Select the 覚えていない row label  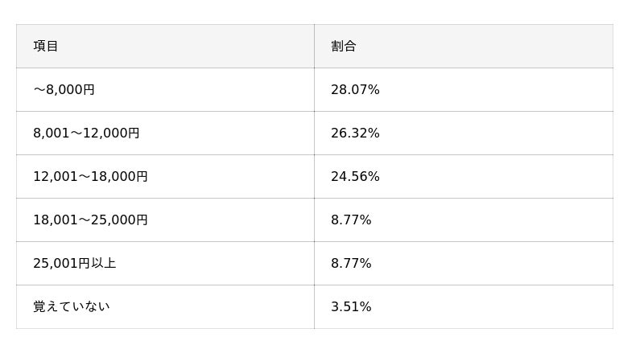tap(72, 307)
